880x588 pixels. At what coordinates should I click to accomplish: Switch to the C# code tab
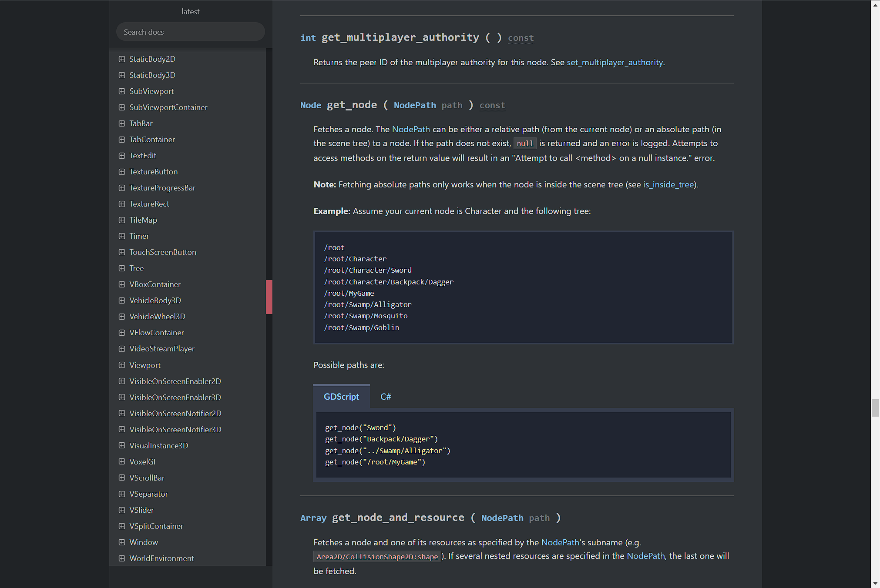pos(386,397)
